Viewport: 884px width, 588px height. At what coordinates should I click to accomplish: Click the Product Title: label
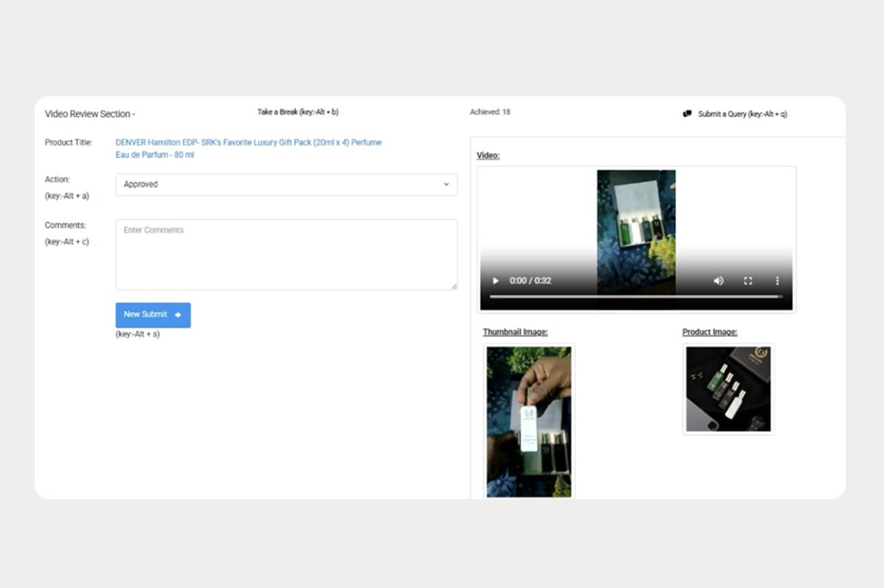pos(68,143)
